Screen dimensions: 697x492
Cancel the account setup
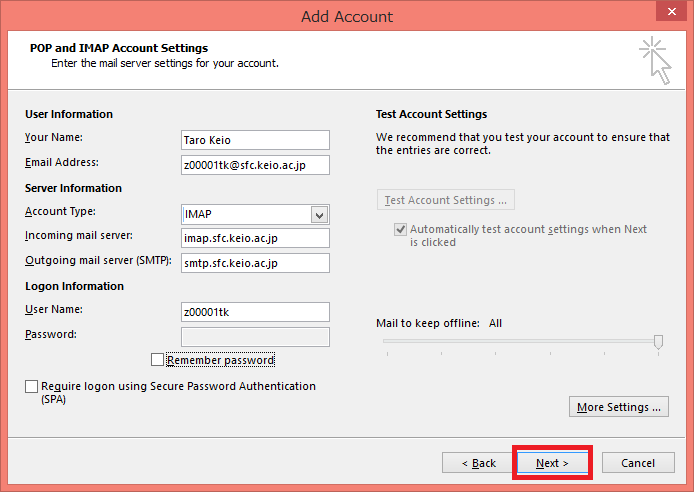coord(637,463)
